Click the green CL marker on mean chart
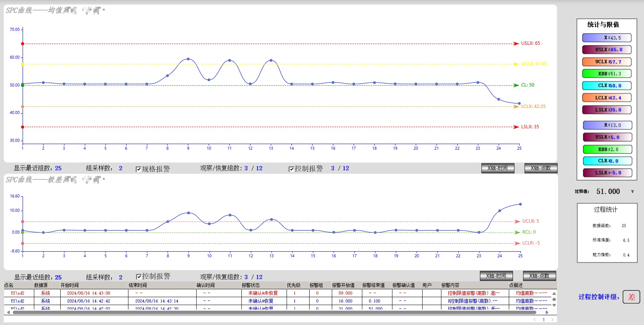Viewport: 644px width, 325px height. point(23,85)
